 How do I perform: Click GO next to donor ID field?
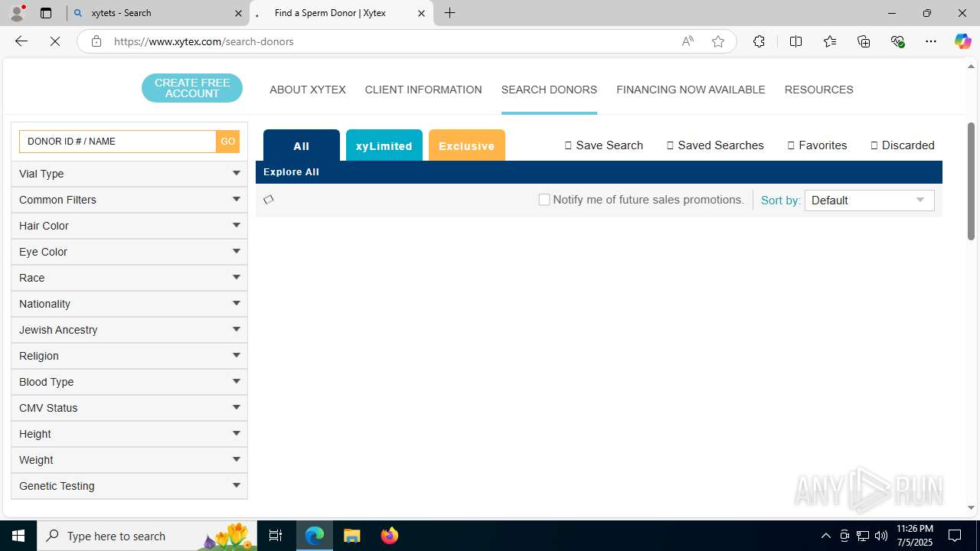(x=228, y=142)
